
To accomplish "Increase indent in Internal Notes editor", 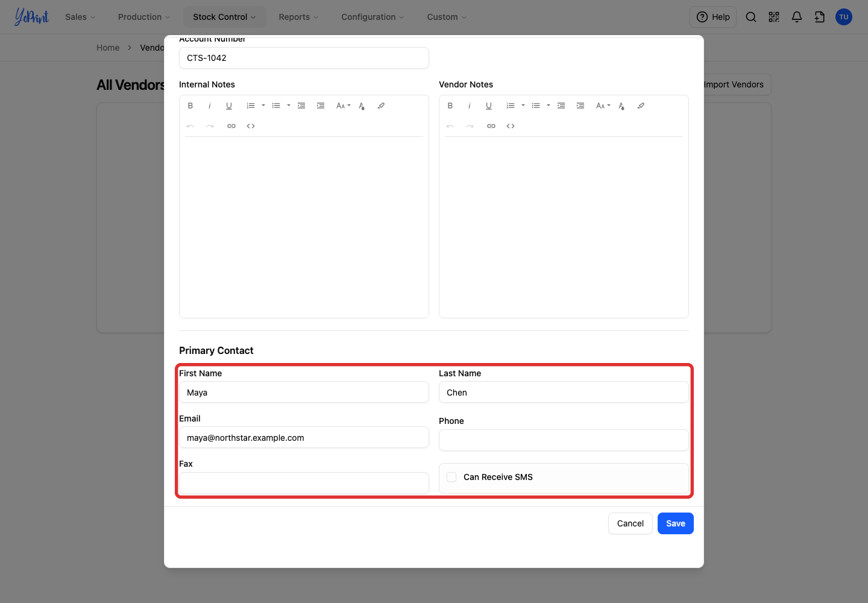I will [321, 106].
